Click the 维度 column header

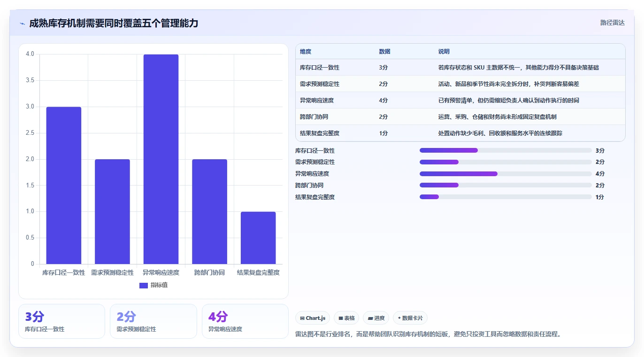[306, 52]
